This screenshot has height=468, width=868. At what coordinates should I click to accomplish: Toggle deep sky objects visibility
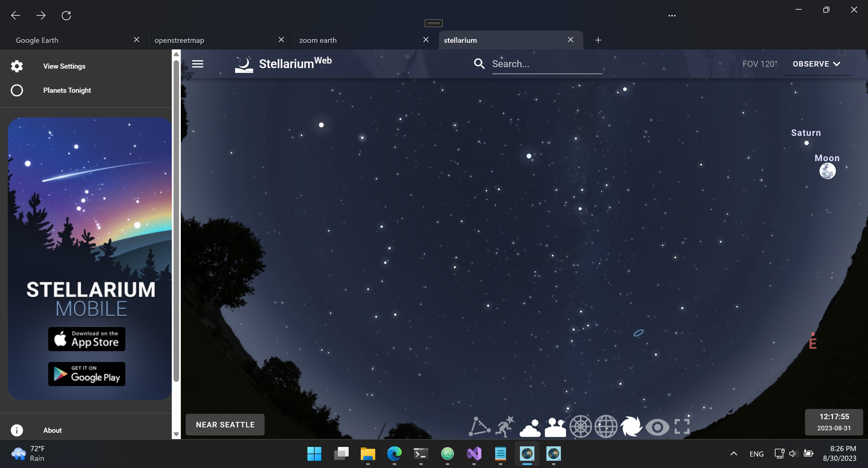point(631,426)
